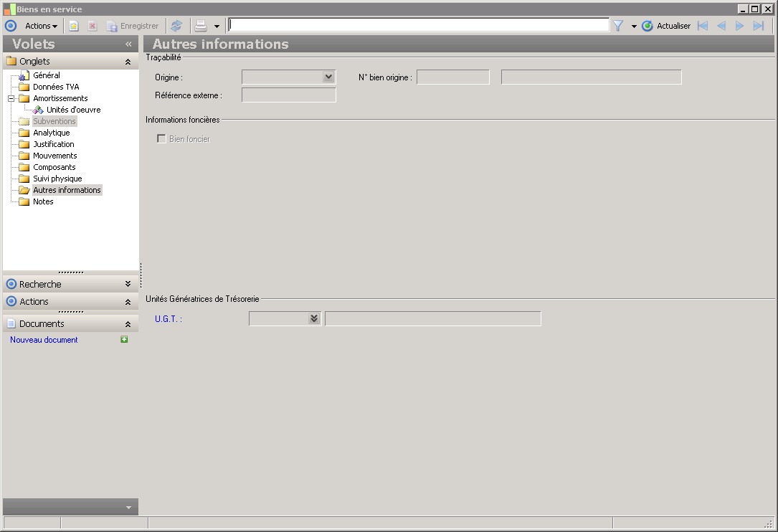778x532 pixels.
Task: Select the Données TVA item
Action: 56,87
